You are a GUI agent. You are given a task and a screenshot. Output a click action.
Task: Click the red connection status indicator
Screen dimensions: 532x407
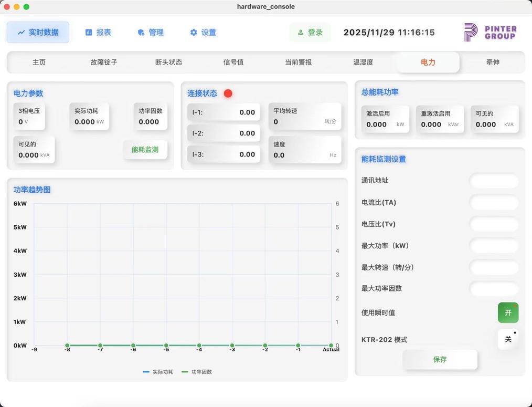228,93
